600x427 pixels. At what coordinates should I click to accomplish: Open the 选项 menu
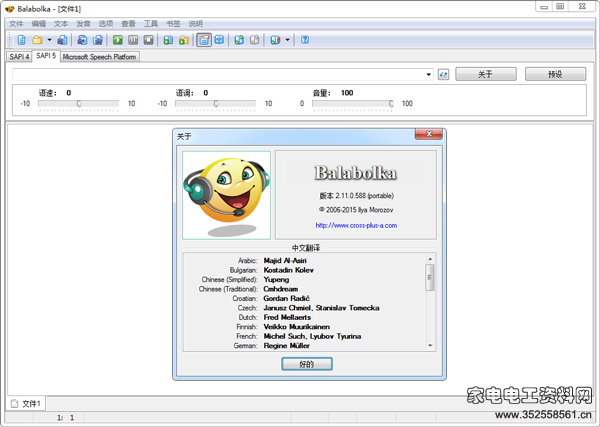[106, 24]
